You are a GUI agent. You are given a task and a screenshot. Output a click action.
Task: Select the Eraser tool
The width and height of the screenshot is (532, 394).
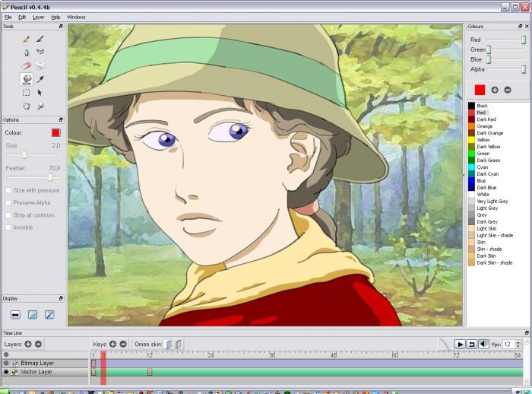(x=26, y=65)
